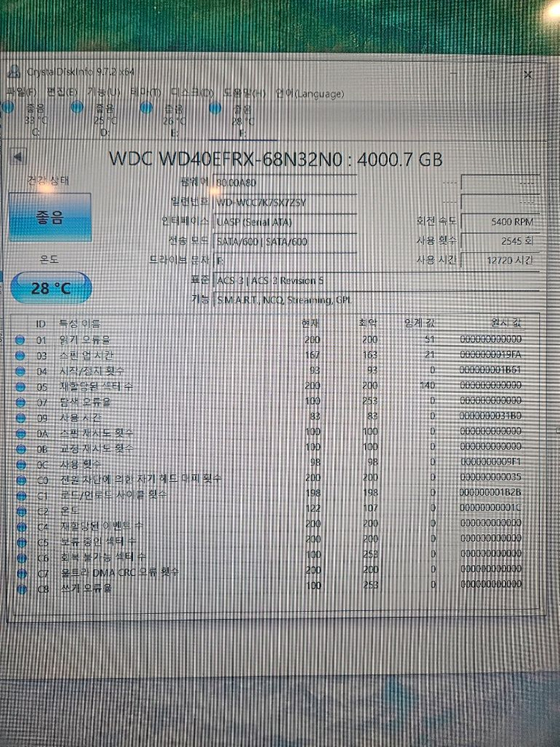
Task: Click the 현재 column header
Action: [310, 323]
